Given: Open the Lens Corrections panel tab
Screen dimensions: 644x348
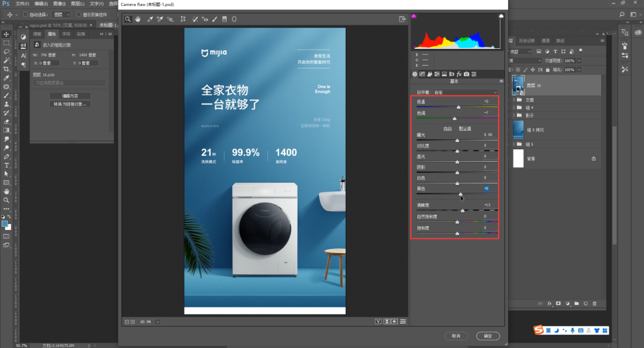Looking at the screenshot, I should coord(452,74).
